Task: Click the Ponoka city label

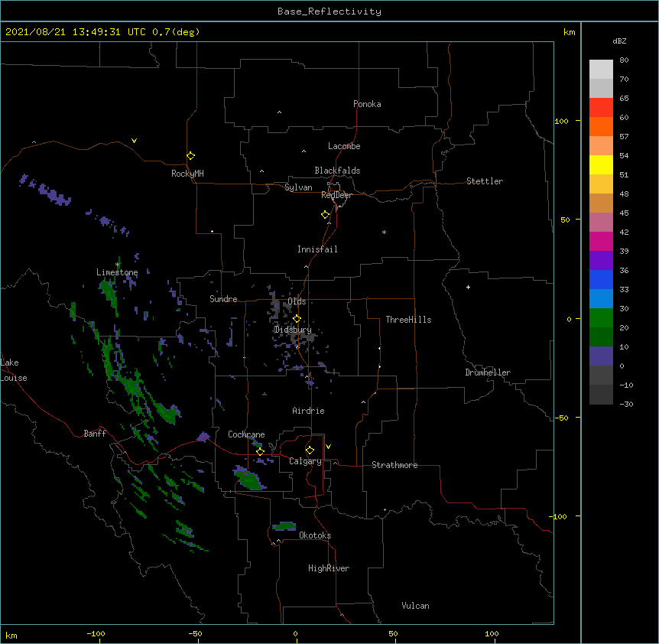Action: click(x=367, y=104)
